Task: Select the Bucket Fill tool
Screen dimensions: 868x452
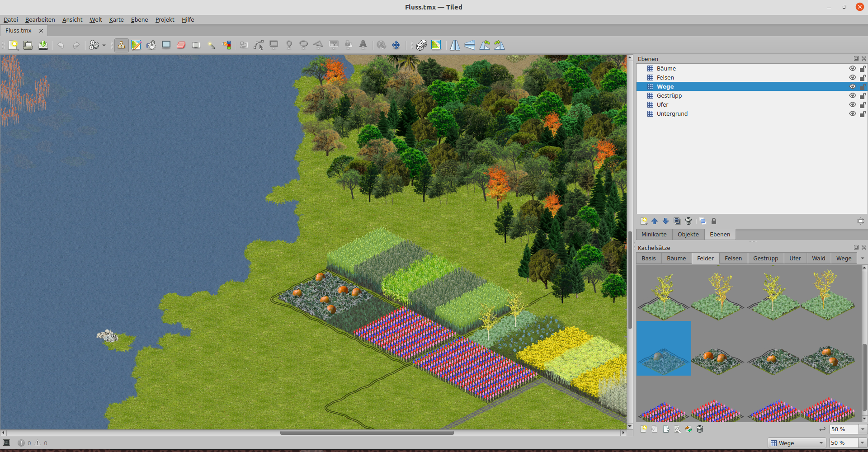Action: [x=151, y=45]
